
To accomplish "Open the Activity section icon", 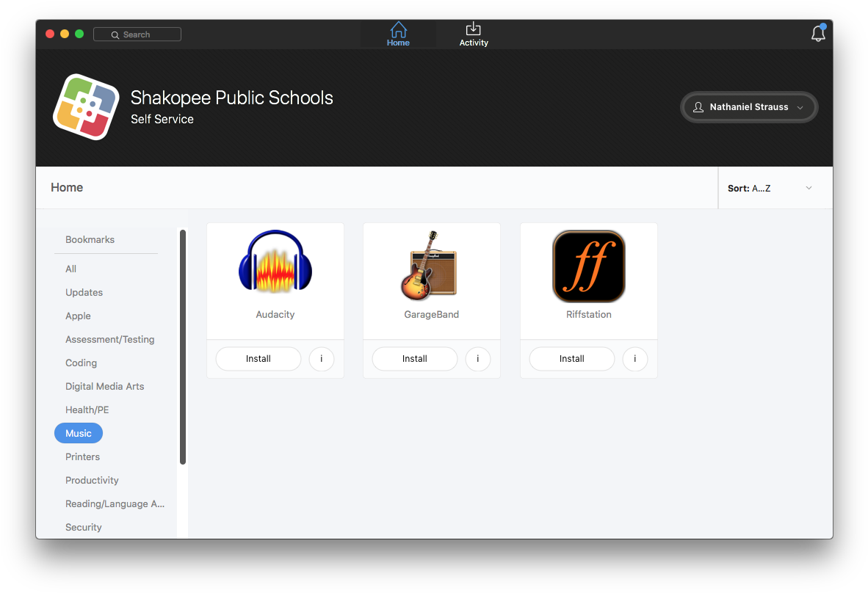I will [x=473, y=29].
